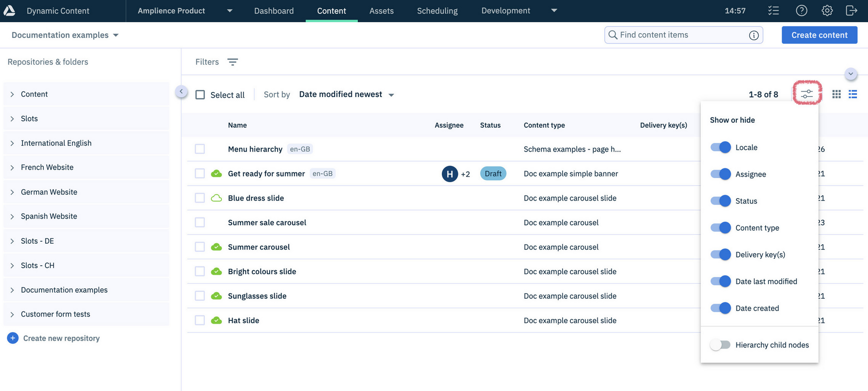Click published cloud icon for Bright colours slide
The width and height of the screenshot is (868, 391).
pyautogui.click(x=216, y=272)
